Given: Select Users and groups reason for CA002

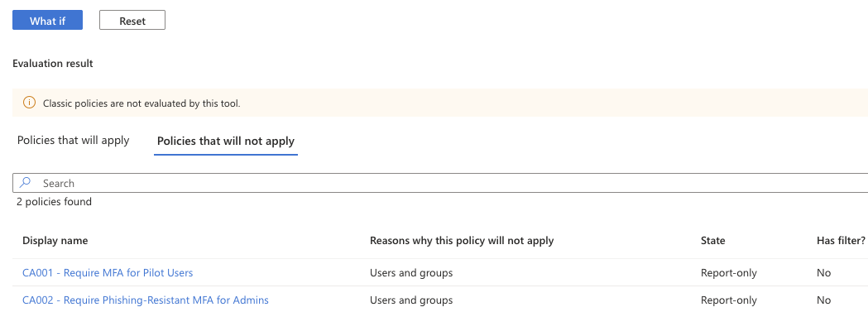Looking at the screenshot, I should coord(411,300).
